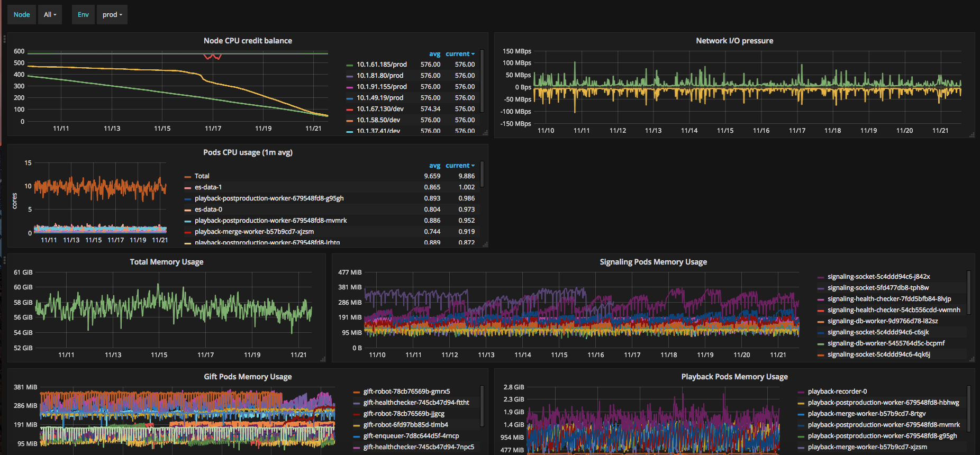The image size is (980, 455).
Task: Click the row handle beside Total Memory panel
Action: (x=5, y=260)
